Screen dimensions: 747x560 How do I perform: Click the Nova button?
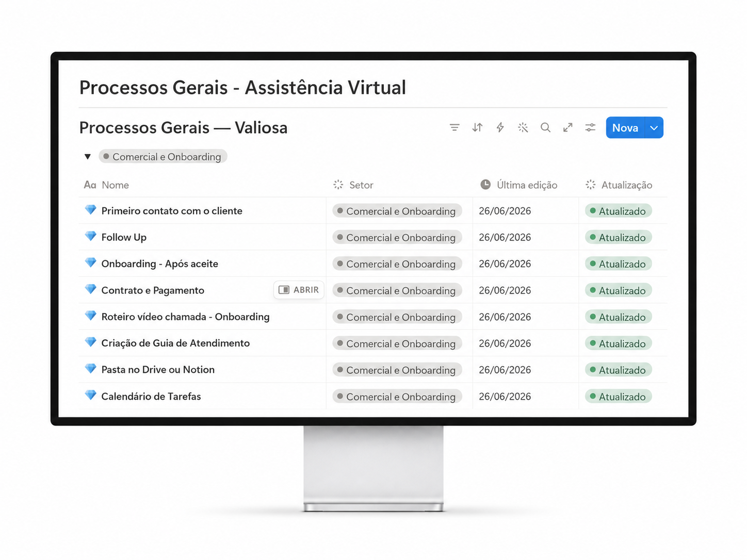[625, 128]
